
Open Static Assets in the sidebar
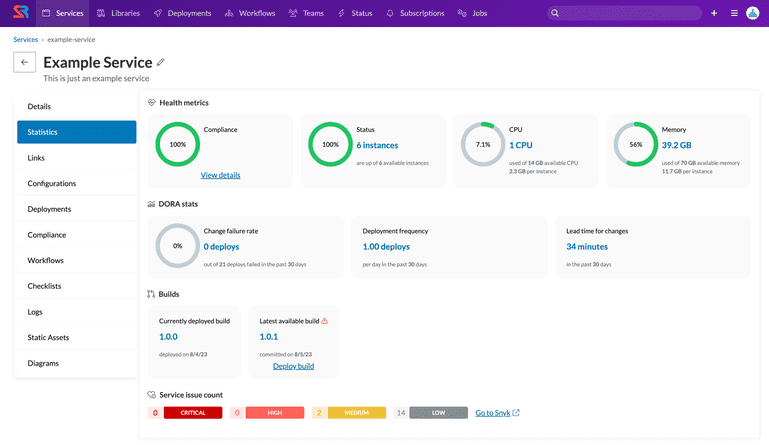click(x=77, y=338)
